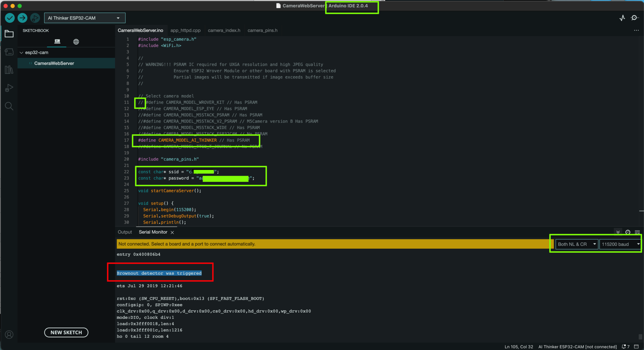Open the Both NL & CR line ending dropdown

click(576, 244)
